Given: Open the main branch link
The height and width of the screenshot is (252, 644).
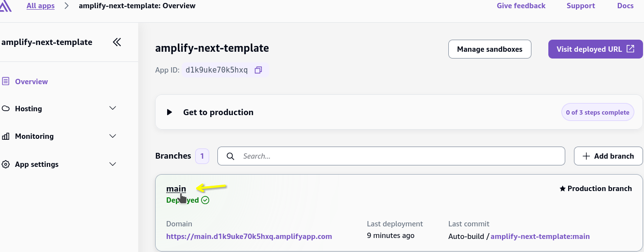Looking at the screenshot, I should 176,189.
